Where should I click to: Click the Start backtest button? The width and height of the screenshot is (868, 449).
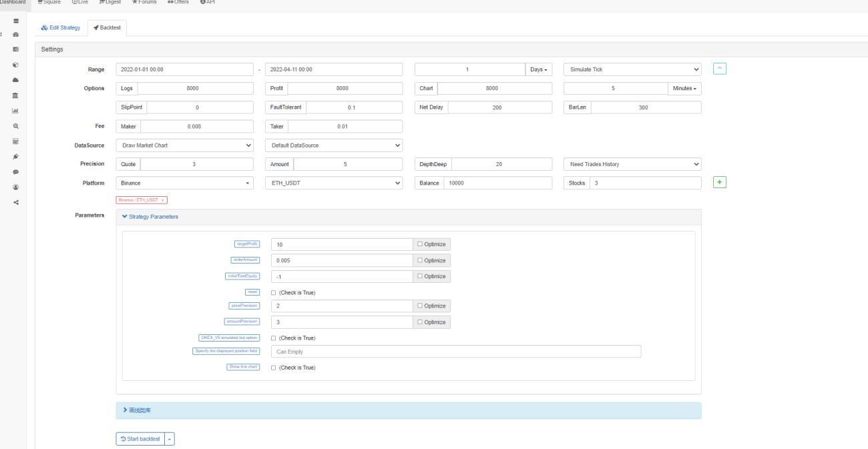[x=140, y=439]
